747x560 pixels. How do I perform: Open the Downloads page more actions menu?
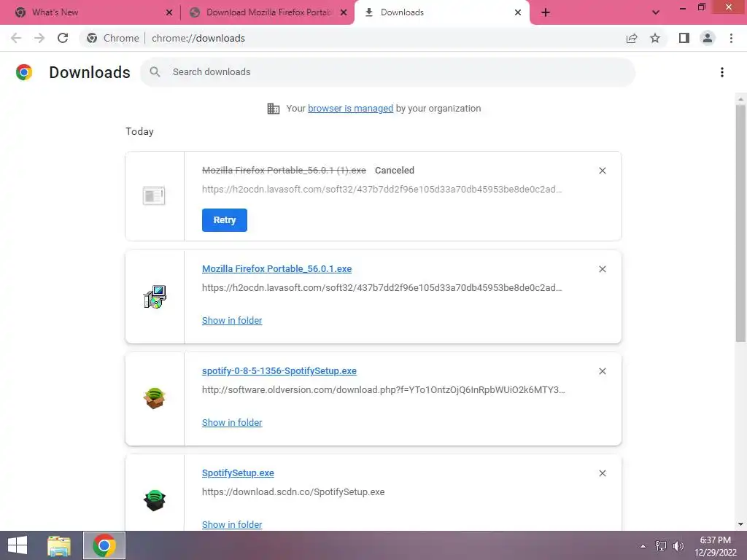(x=722, y=72)
